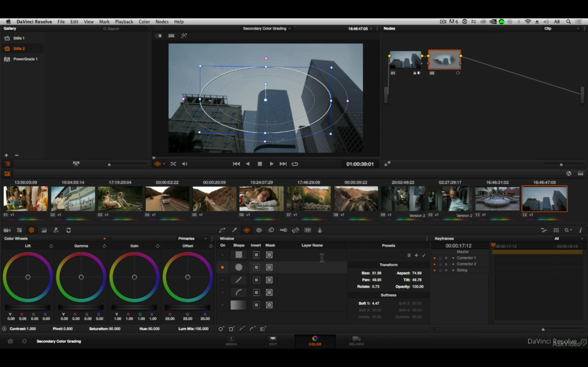Expand the Corrector 1 keyframe track
The width and height of the screenshot is (588, 367).
tap(453, 258)
